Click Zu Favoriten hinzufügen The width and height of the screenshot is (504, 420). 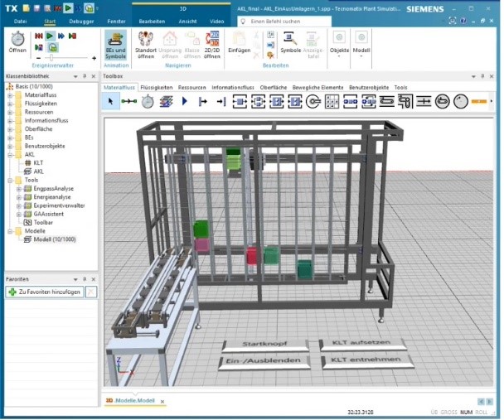pos(45,292)
